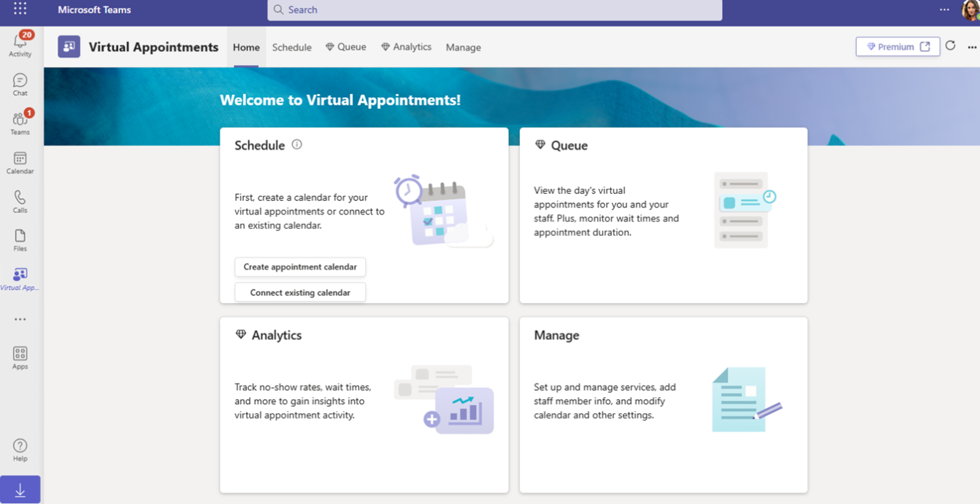Click Create appointment calendar button
The height and width of the screenshot is (504, 980).
pos(300,267)
